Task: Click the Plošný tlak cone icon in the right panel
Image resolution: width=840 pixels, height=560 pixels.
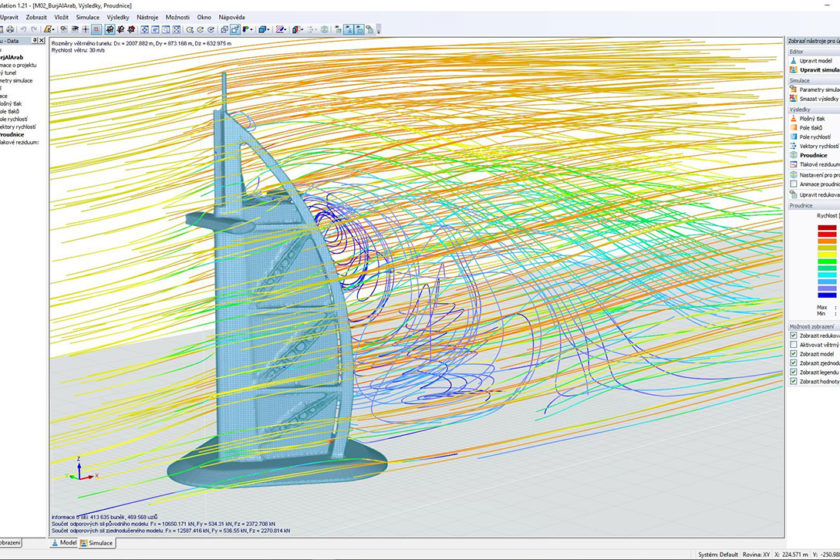Action: pos(793,118)
